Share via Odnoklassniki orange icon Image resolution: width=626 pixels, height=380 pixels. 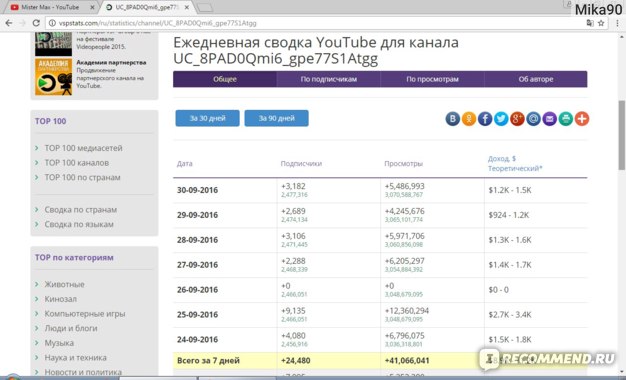click(x=469, y=119)
